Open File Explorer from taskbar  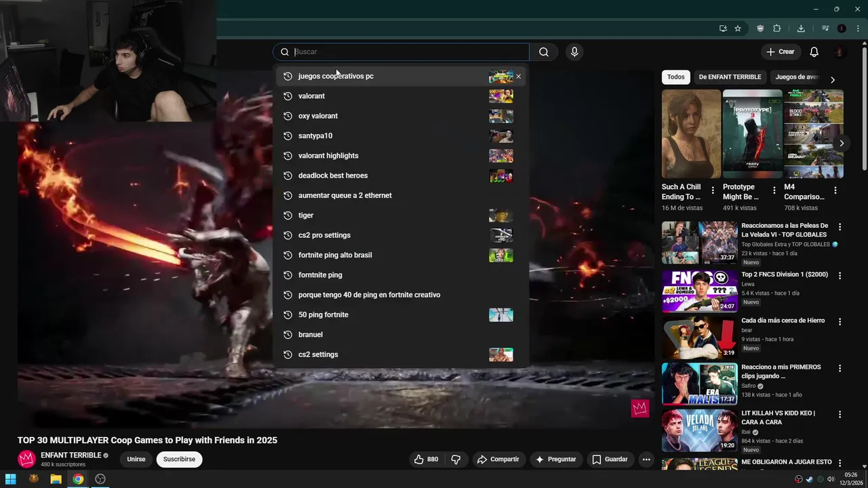(x=56, y=479)
